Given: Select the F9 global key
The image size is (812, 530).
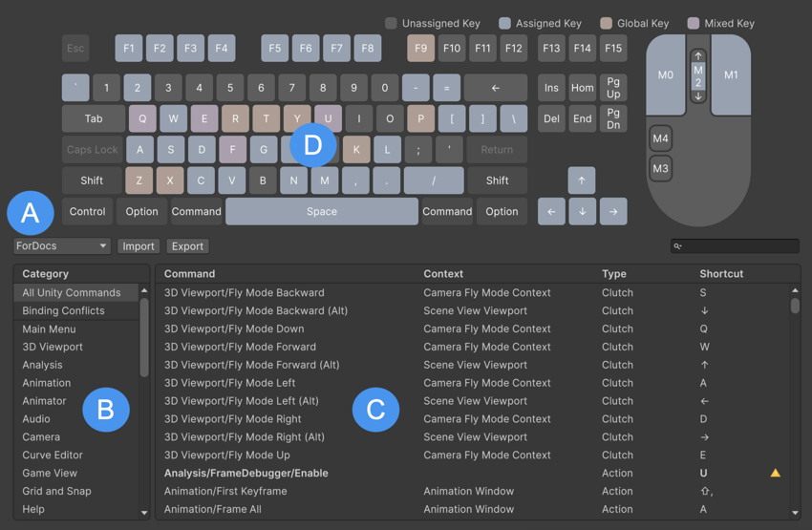Looking at the screenshot, I should point(420,49).
